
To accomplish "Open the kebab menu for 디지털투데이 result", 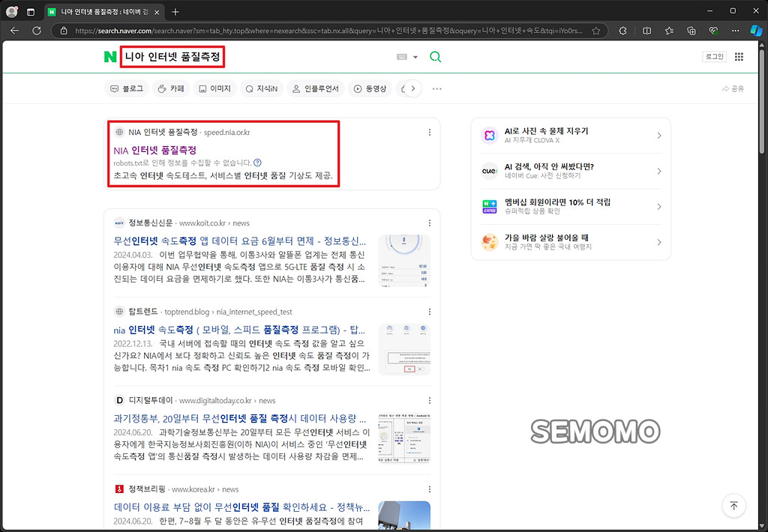I will 430,400.
